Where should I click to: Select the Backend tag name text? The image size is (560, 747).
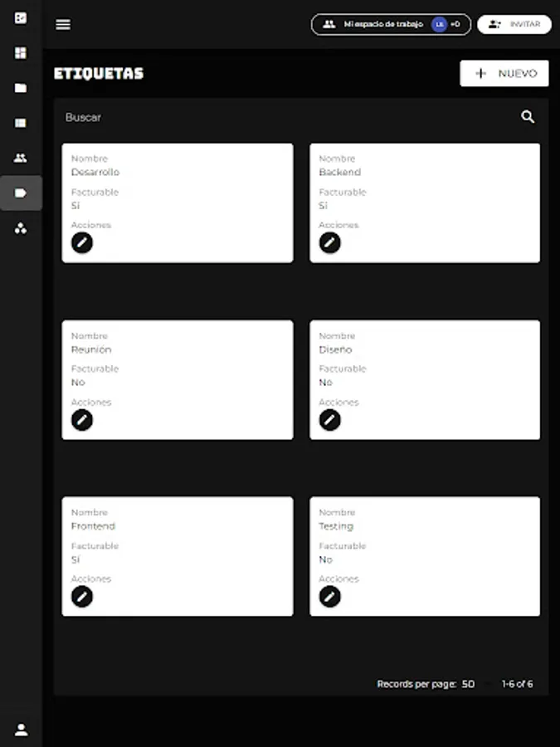click(x=340, y=172)
